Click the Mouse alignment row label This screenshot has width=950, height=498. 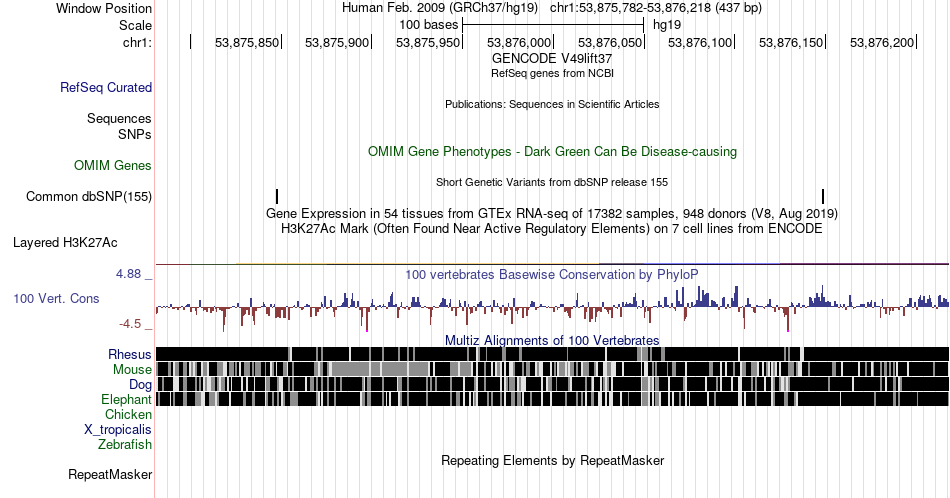tap(132, 370)
